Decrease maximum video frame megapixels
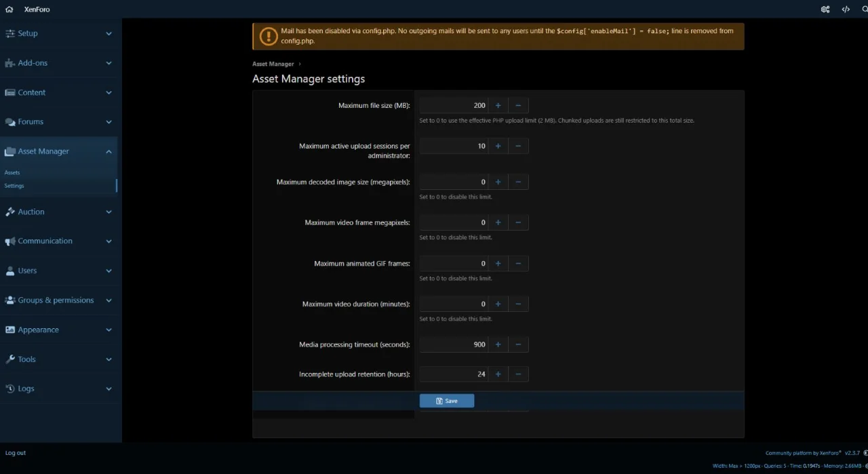This screenshot has height=474, width=868. click(x=518, y=222)
